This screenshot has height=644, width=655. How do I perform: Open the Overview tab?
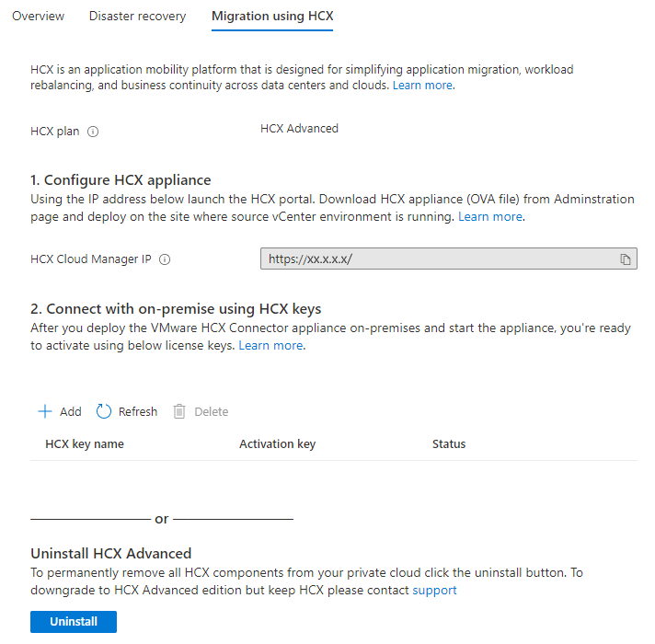39,17
